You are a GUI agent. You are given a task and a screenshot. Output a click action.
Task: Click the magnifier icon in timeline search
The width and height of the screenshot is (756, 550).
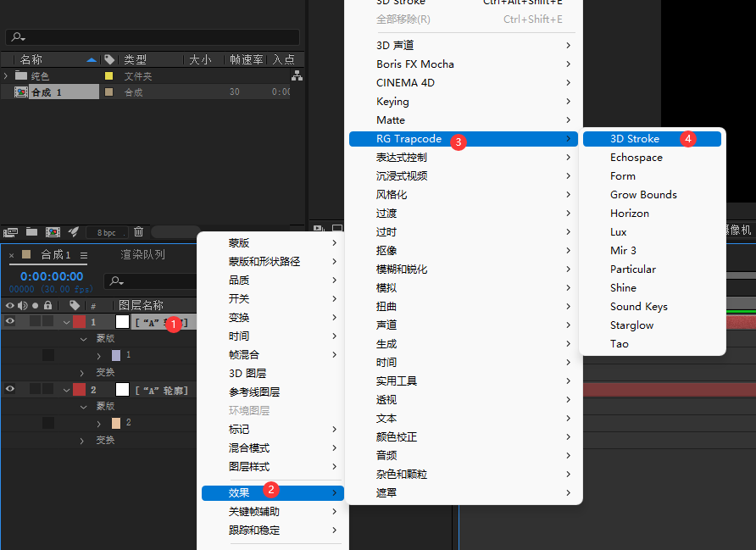[x=116, y=281]
